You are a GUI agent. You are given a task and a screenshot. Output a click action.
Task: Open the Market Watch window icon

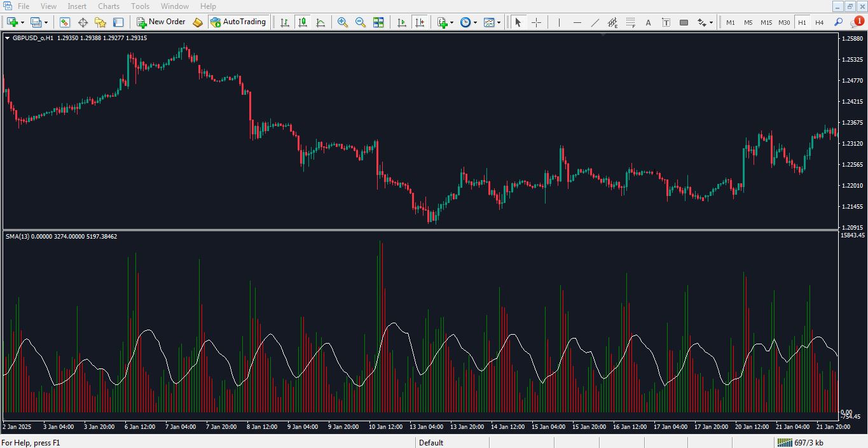(x=65, y=22)
